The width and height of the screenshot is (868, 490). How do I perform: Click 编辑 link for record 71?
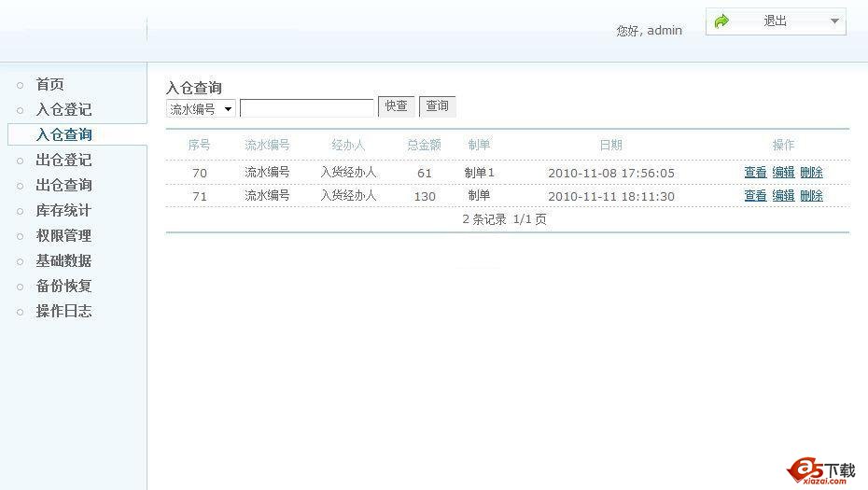coord(783,195)
